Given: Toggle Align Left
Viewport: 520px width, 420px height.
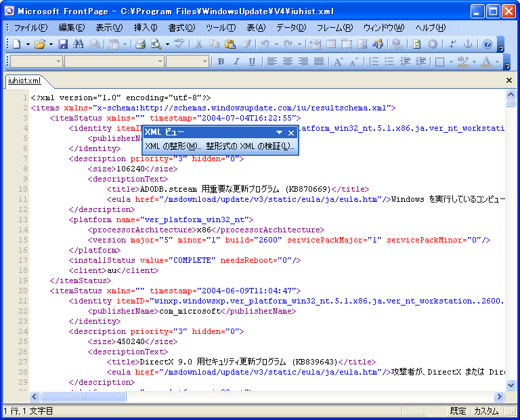Looking at the screenshot, I should [x=272, y=62].
